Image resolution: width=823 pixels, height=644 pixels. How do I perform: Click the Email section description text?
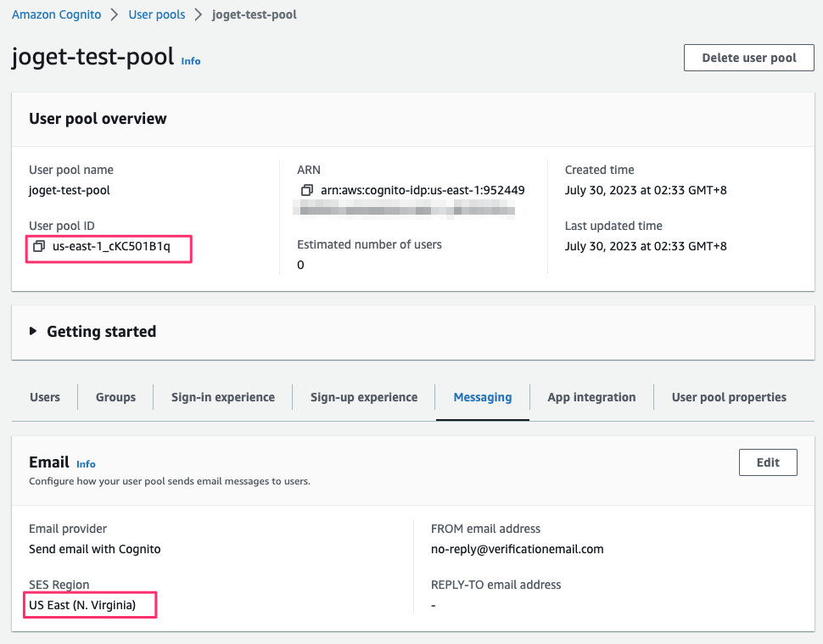coord(170,481)
